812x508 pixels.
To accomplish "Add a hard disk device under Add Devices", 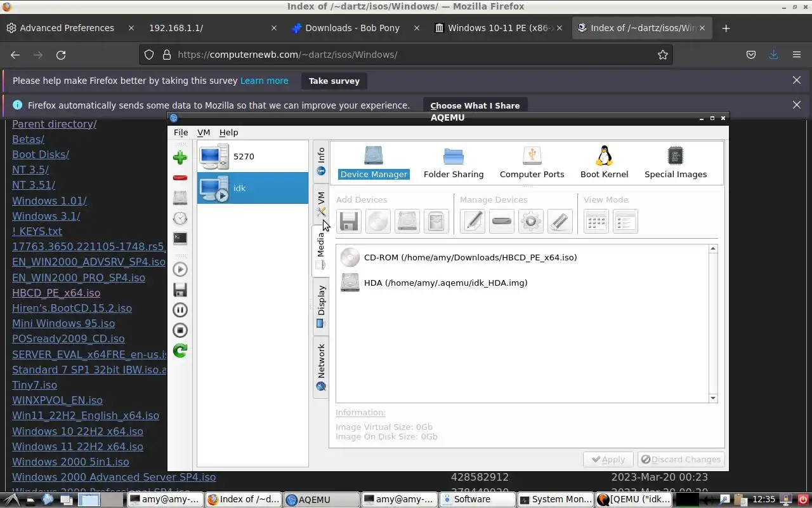I will (x=407, y=221).
